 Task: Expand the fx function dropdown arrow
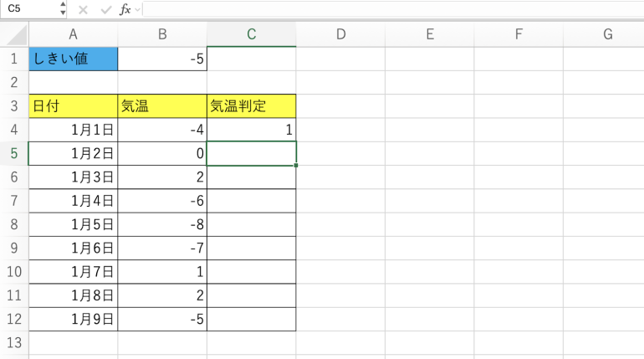point(138,9)
